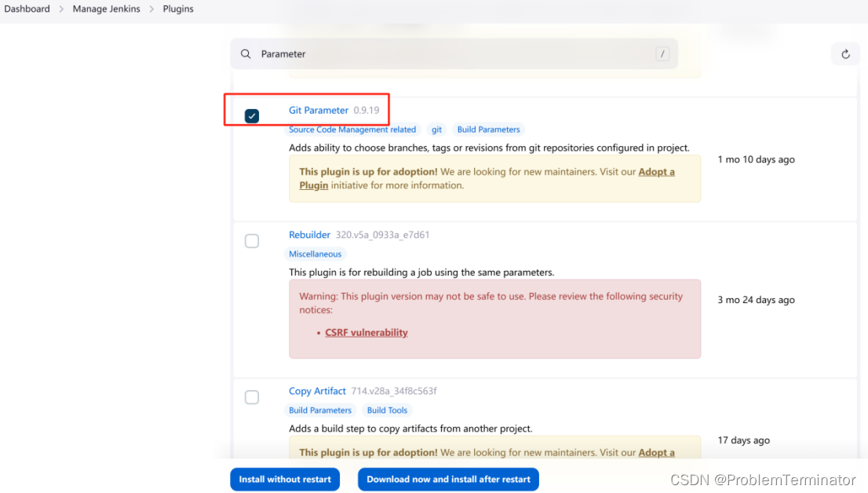Open the Copy Artifact plugin link

coord(317,391)
